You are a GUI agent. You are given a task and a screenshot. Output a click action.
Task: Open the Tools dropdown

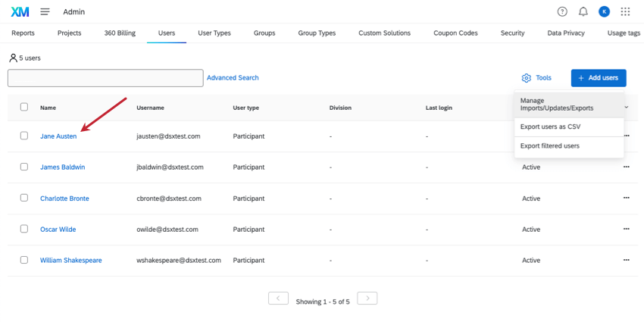pos(536,78)
